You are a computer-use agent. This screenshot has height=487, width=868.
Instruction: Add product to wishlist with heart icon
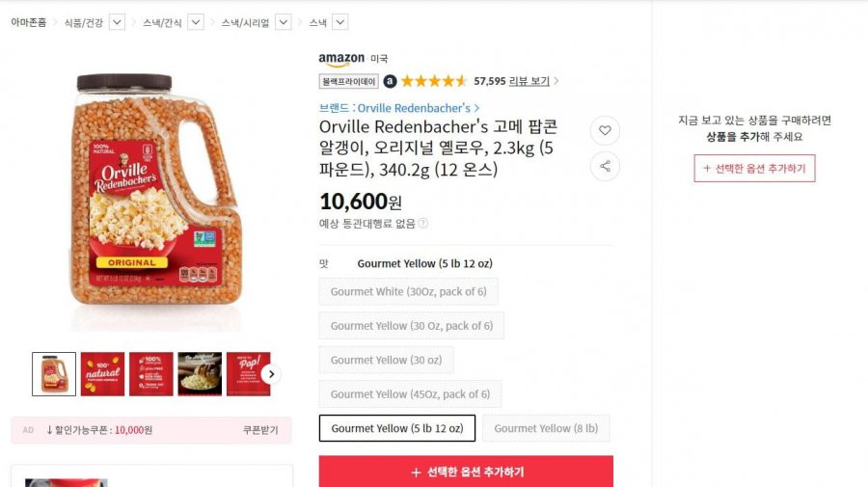(605, 130)
